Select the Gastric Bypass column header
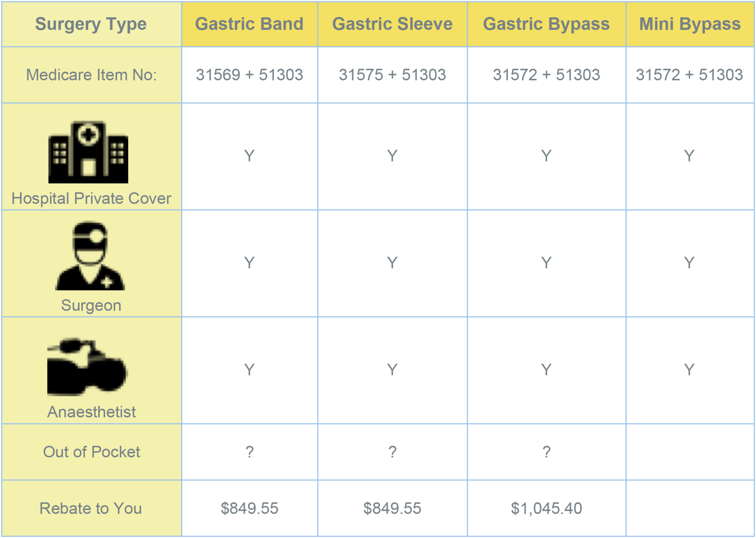The width and height of the screenshot is (756, 538). pos(546,24)
